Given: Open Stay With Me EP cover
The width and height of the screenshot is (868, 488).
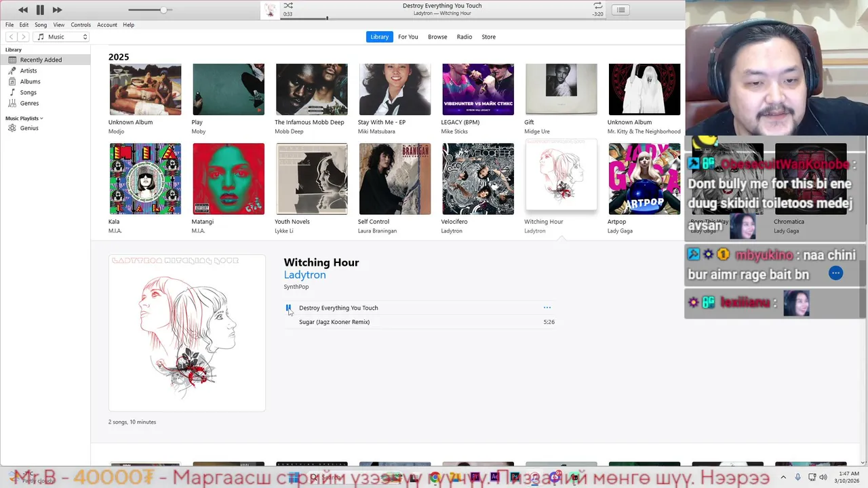Looking at the screenshot, I should [x=395, y=89].
